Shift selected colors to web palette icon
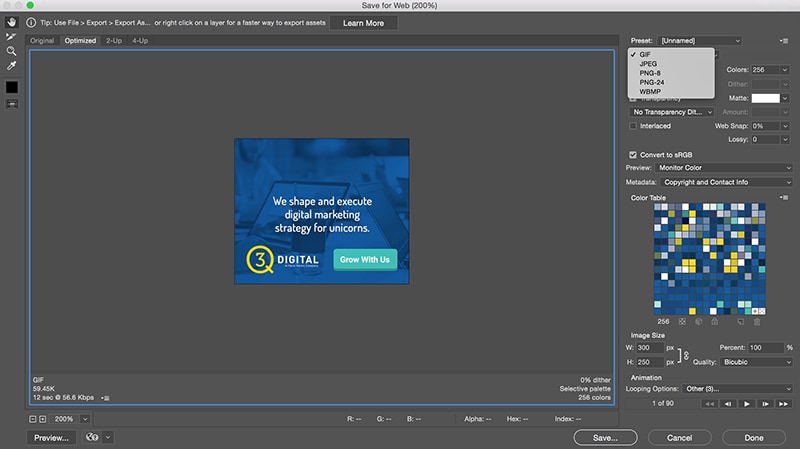 coord(698,321)
